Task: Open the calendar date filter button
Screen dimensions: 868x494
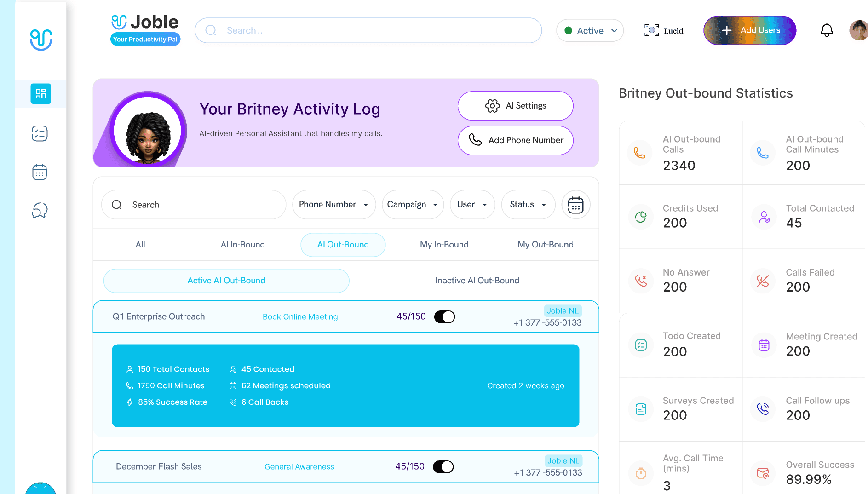Action: pyautogui.click(x=575, y=205)
